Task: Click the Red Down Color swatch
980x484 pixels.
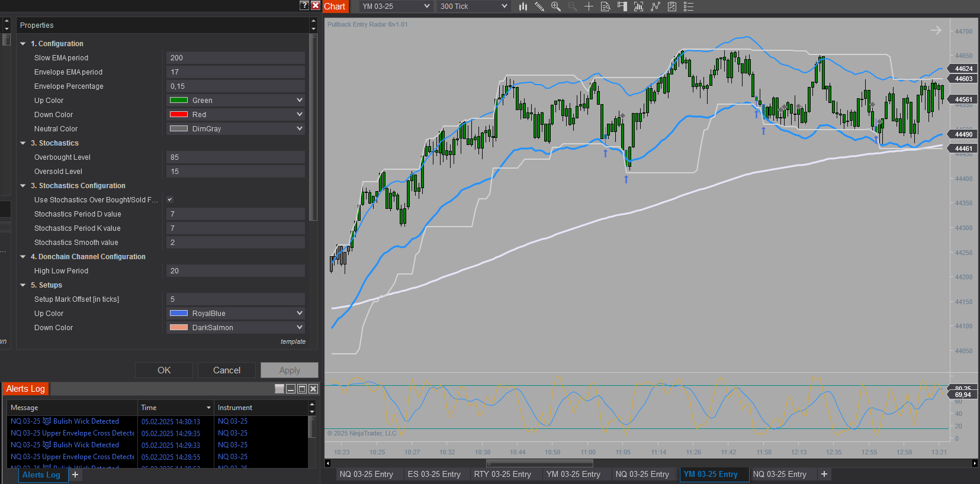Action: pyautogui.click(x=179, y=114)
